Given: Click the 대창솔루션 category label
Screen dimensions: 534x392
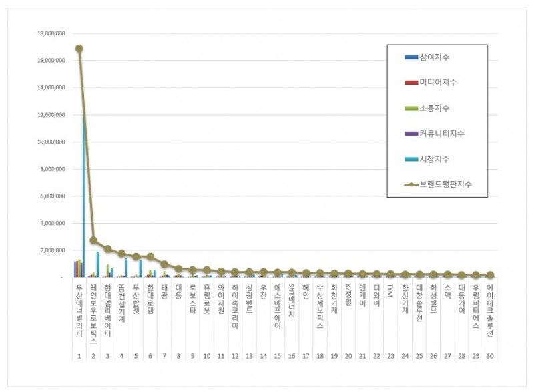Looking at the screenshot, I should (419, 303).
